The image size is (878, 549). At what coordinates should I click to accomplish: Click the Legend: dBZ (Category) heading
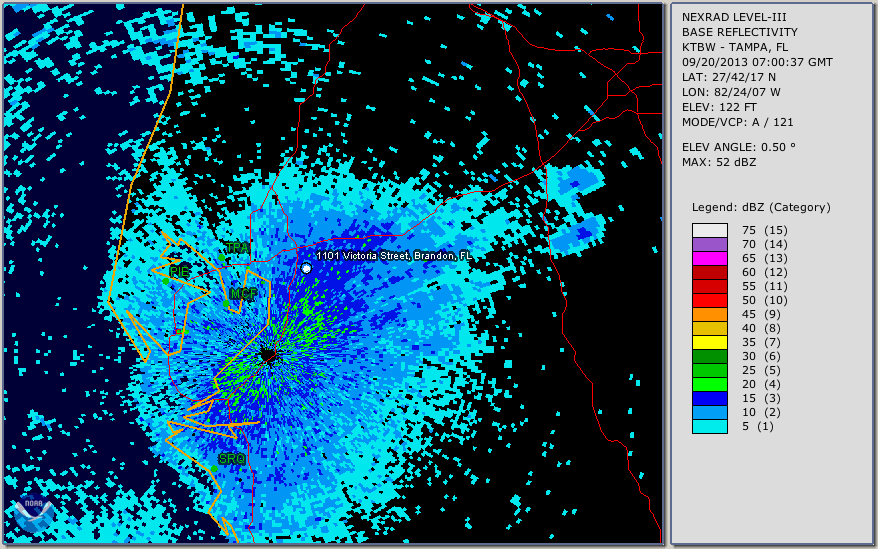coord(761,207)
